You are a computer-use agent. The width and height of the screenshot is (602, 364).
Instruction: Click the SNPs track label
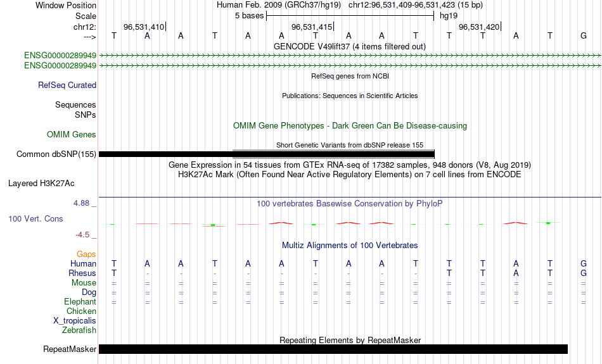pyautogui.click(x=86, y=115)
